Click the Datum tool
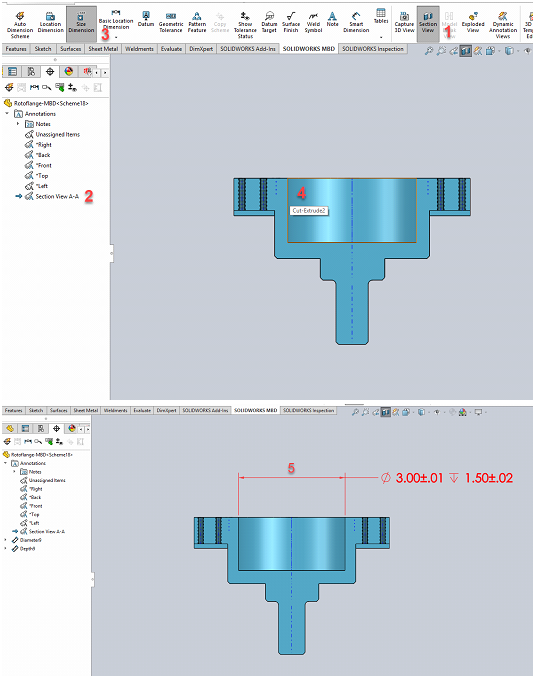 click(146, 19)
